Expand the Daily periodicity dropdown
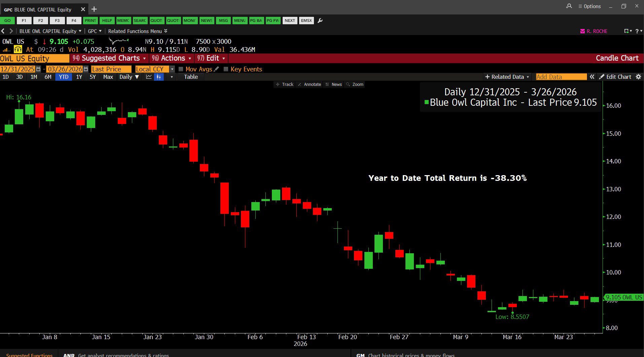Viewport: 644px width, 357px height. 129,77
